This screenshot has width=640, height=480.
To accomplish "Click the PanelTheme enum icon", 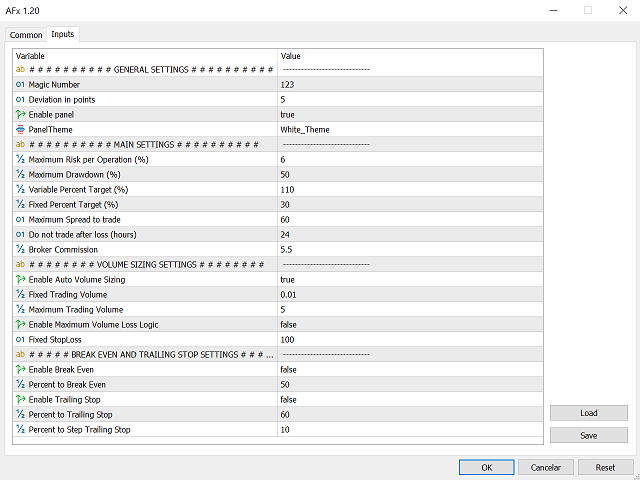I will tap(20, 130).
